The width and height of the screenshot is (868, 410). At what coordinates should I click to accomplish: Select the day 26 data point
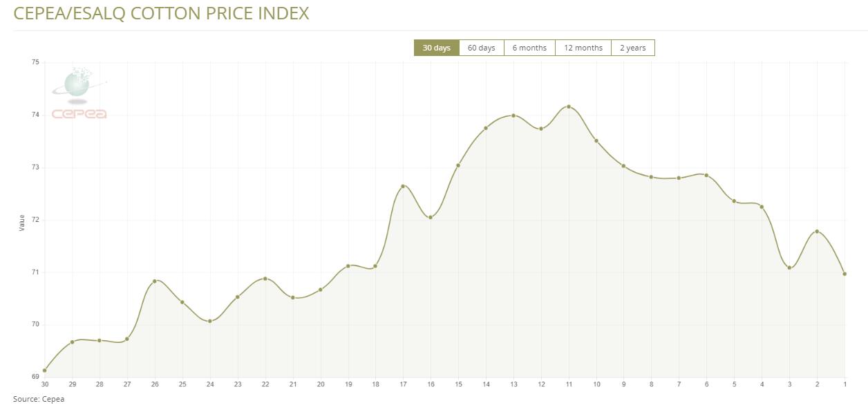tap(155, 281)
